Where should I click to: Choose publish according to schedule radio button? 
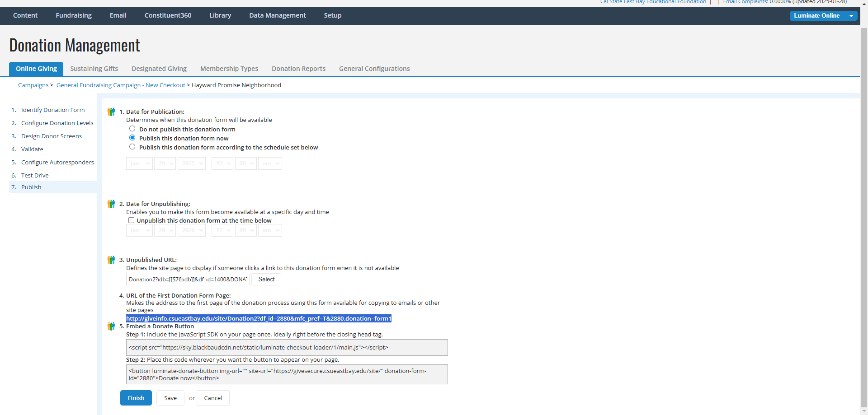(132, 147)
